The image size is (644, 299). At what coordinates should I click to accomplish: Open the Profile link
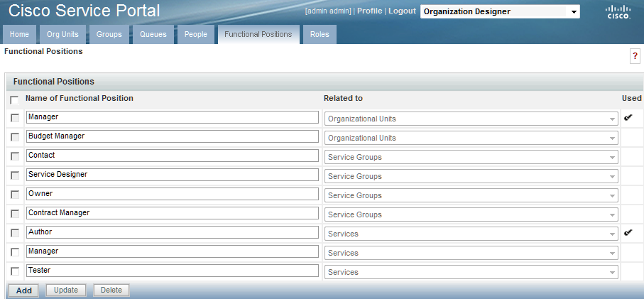pyautogui.click(x=370, y=11)
